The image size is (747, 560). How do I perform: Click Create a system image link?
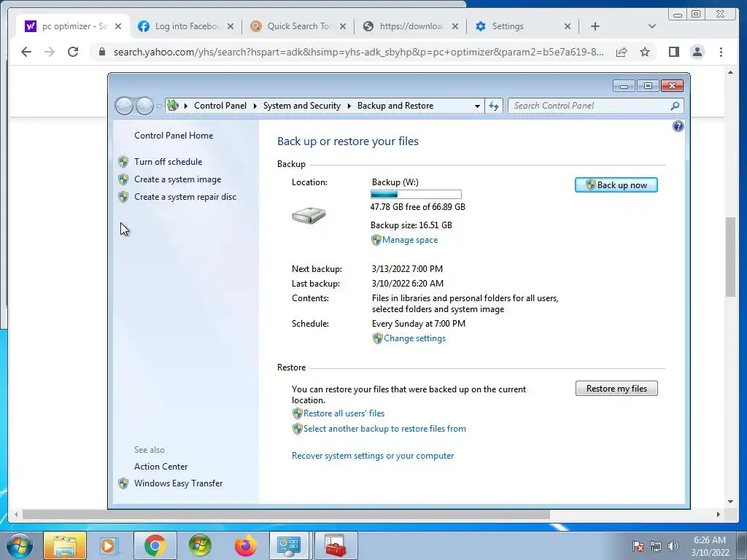(x=178, y=179)
